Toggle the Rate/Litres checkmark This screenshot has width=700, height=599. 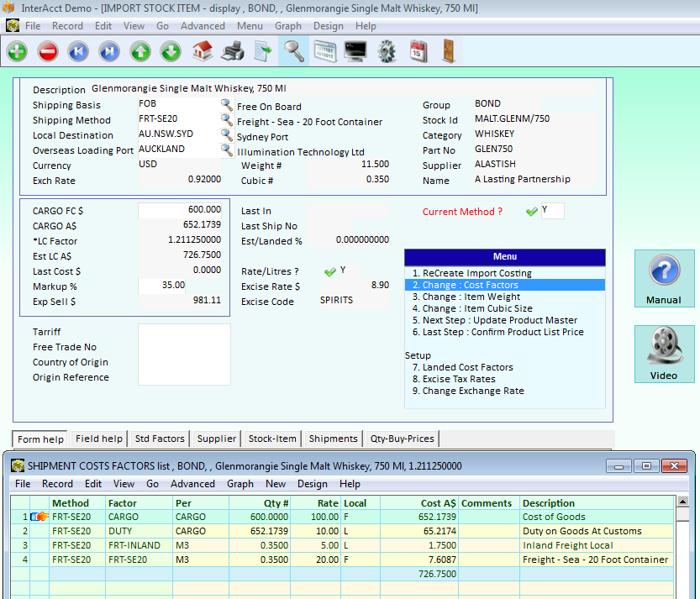pyautogui.click(x=330, y=271)
